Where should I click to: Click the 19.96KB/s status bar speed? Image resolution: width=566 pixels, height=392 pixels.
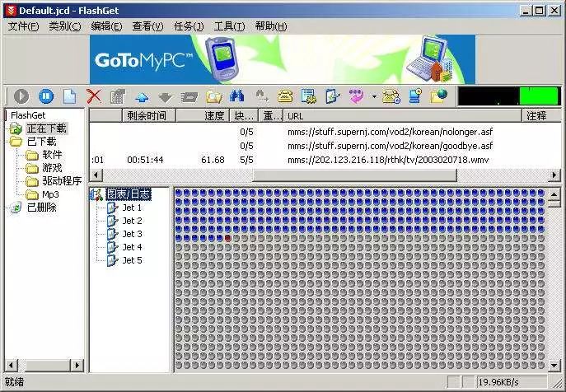click(x=498, y=382)
